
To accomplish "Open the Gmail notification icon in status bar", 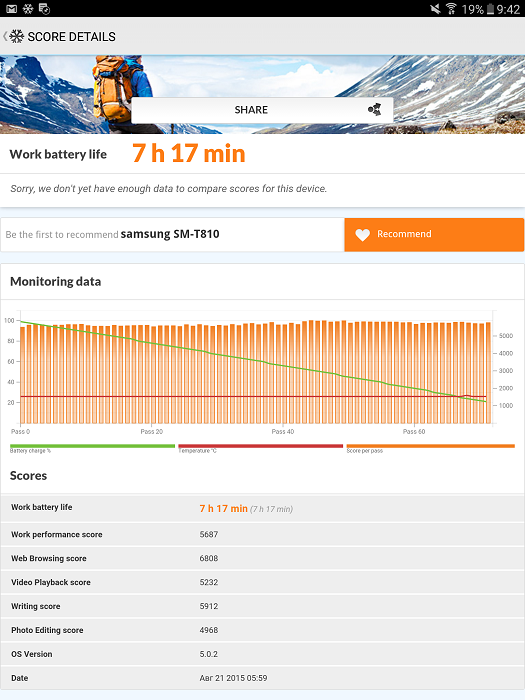I will pos(11,8).
